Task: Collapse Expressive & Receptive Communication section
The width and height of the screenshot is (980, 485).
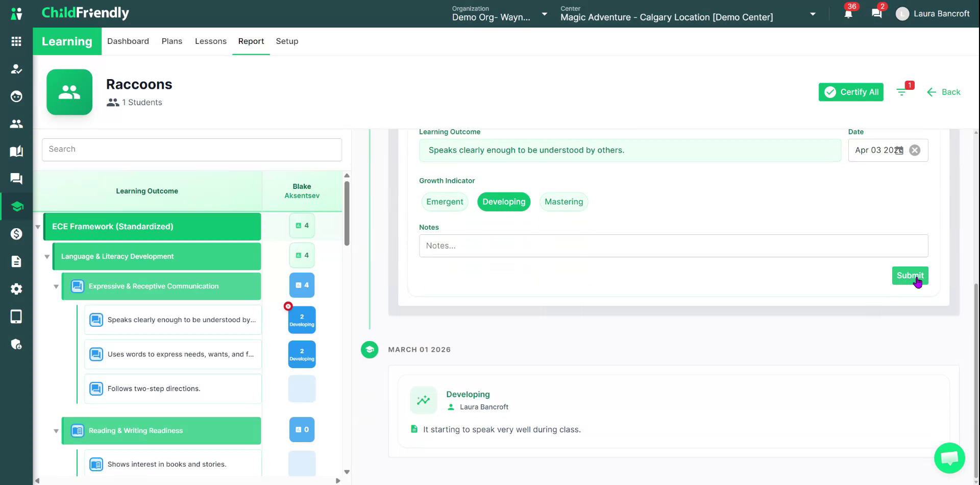Action: click(56, 286)
